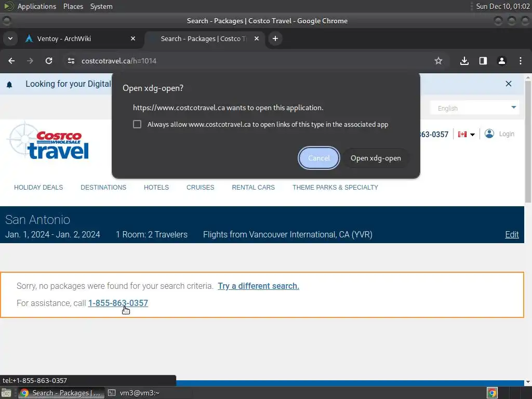532x399 pixels.
Task: Open the English language dropdown
Action: 475,108
